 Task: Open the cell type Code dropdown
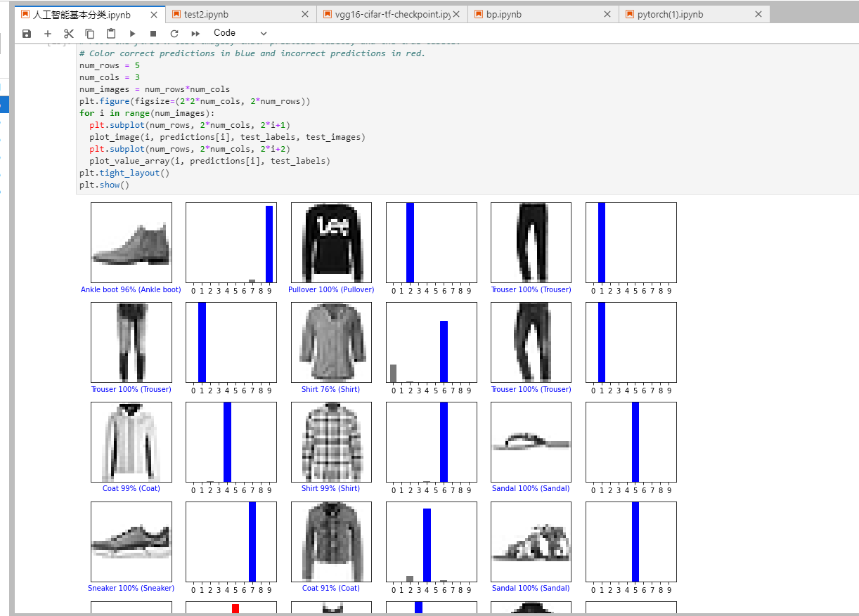[240, 33]
